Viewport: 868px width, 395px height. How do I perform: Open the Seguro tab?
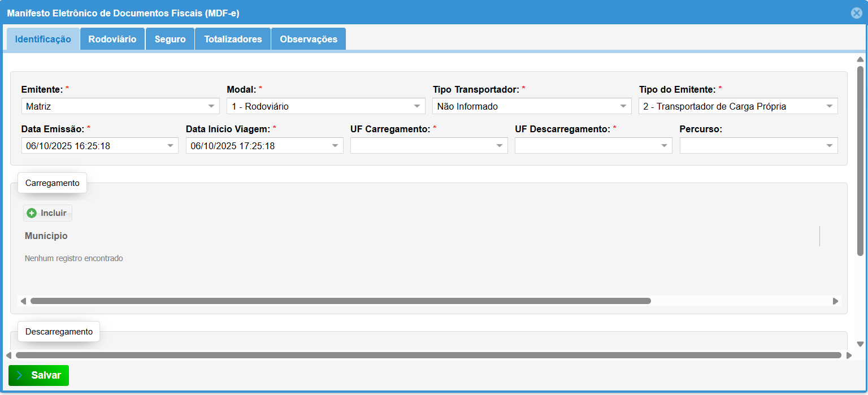[170, 39]
